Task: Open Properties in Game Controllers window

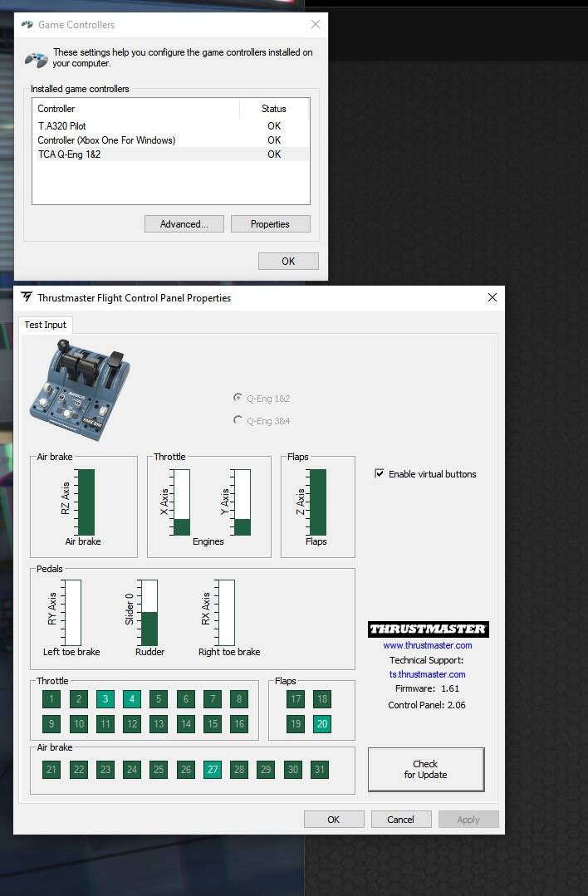Action: 270,224
